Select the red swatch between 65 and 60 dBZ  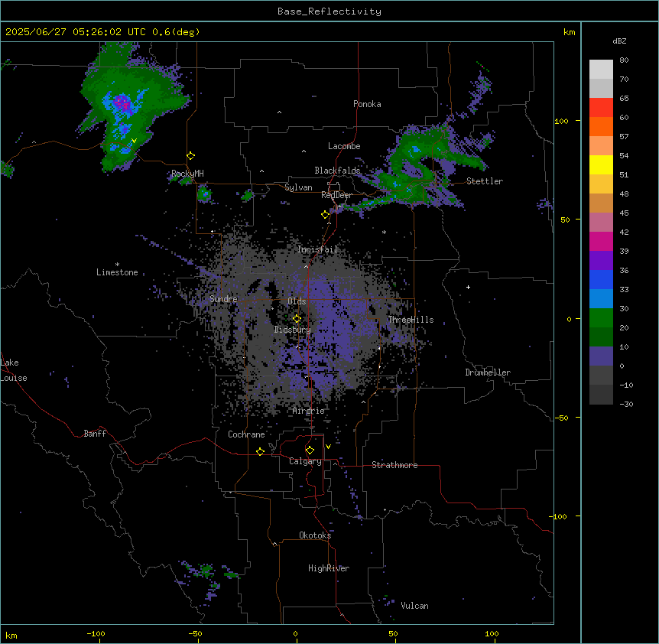coord(601,108)
